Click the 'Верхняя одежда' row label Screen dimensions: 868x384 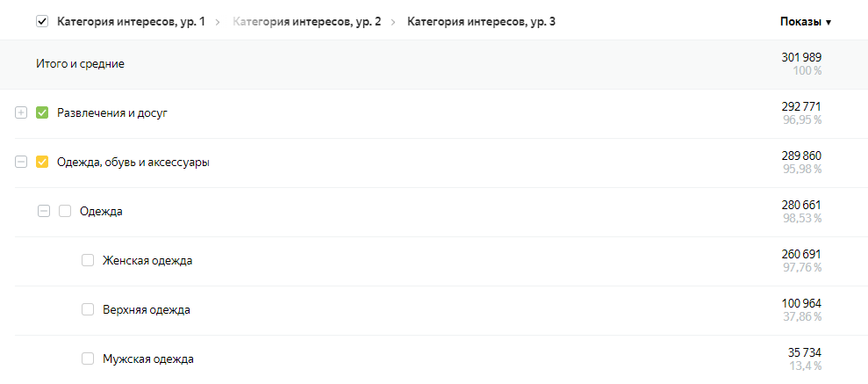146,310
